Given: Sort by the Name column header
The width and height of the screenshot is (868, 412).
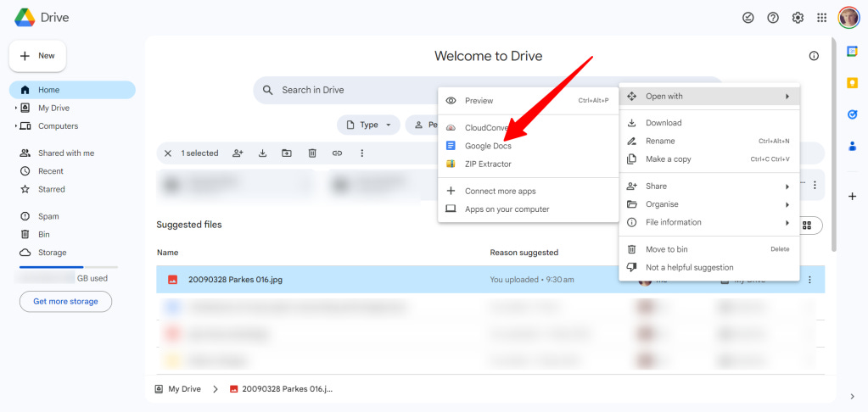Looking at the screenshot, I should [168, 253].
